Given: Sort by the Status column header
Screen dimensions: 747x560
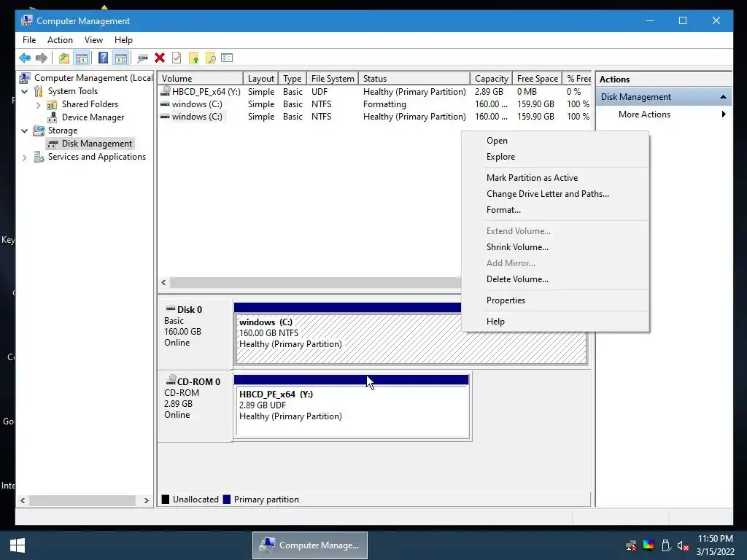Looking at the screenshot, I should (x=414, y=79).
